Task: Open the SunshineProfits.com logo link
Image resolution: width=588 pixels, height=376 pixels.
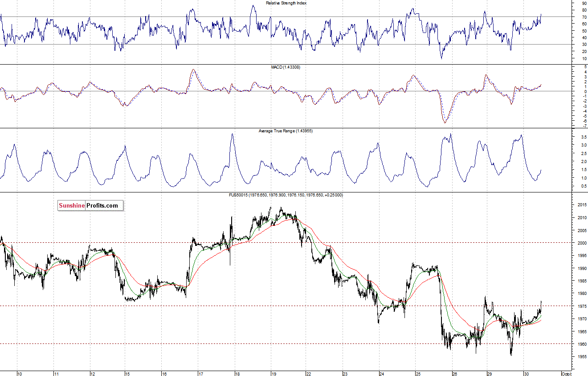Action: [90, 205]
